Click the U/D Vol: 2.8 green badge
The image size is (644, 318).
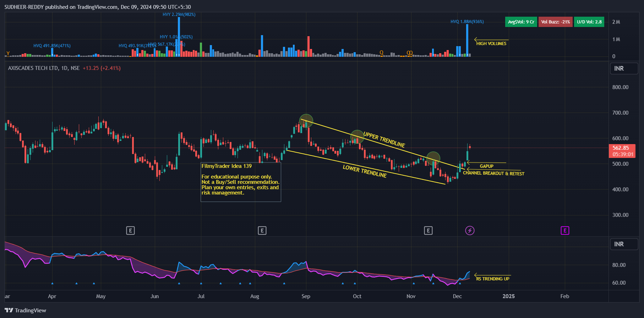[589, 22]
